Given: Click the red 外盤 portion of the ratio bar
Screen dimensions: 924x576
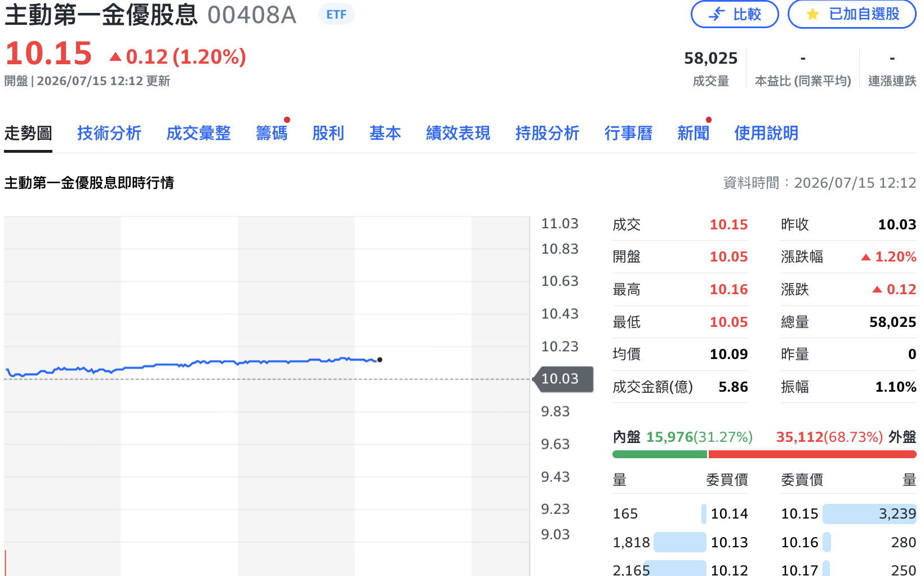Looking at the screenshot, I should click(x=812, y=454).
